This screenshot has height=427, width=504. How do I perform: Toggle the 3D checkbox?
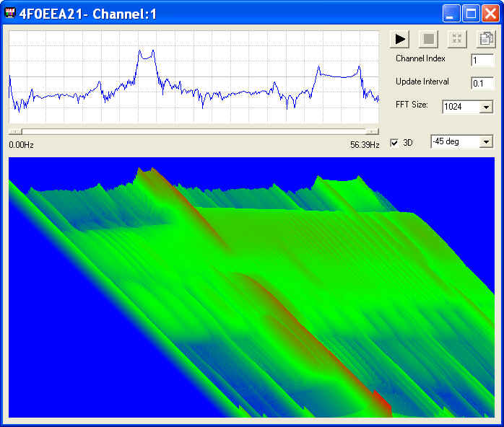pyautogui.click(x=394, y=143)
